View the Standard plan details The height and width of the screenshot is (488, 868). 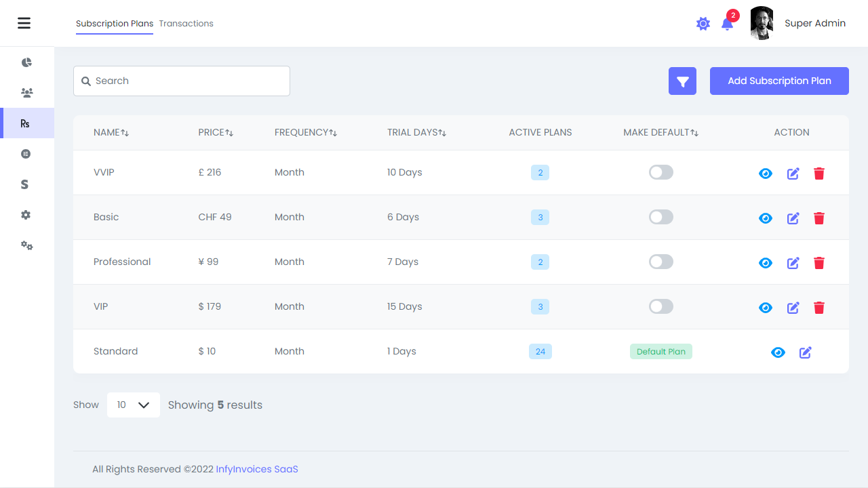[778, 352]
